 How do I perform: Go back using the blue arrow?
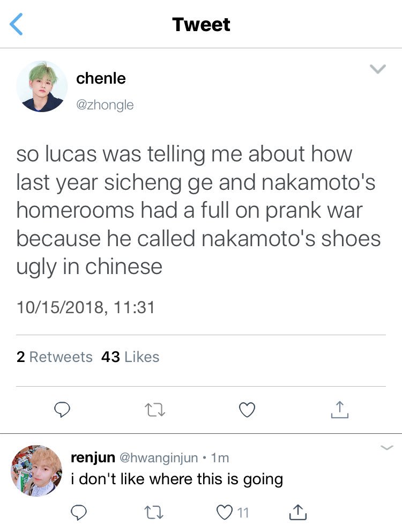coord(16,24)
